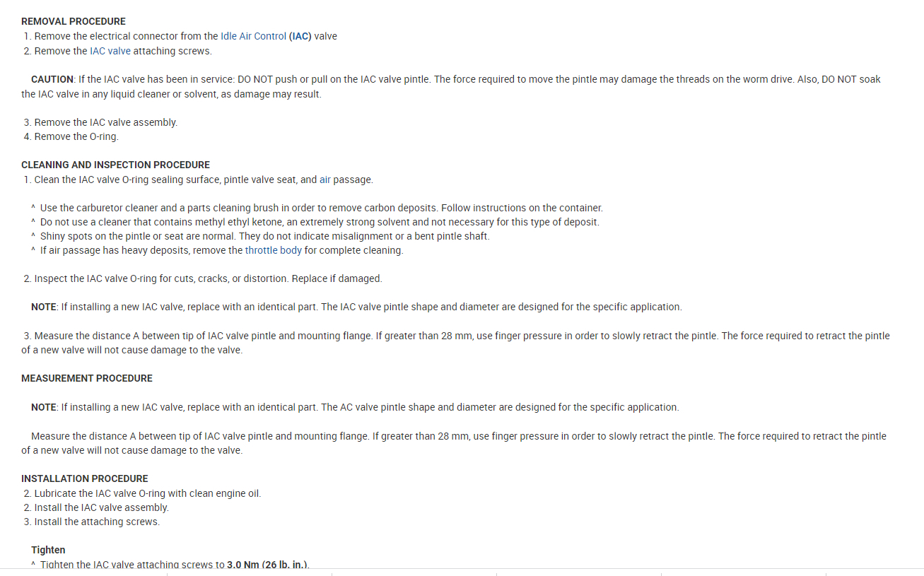Click the 'Remove the IAC valve assembly' step

(x=105, y=122)
